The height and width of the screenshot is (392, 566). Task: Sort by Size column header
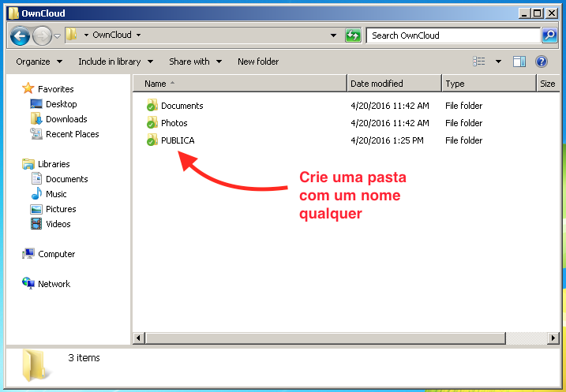(x=549, y=84)
